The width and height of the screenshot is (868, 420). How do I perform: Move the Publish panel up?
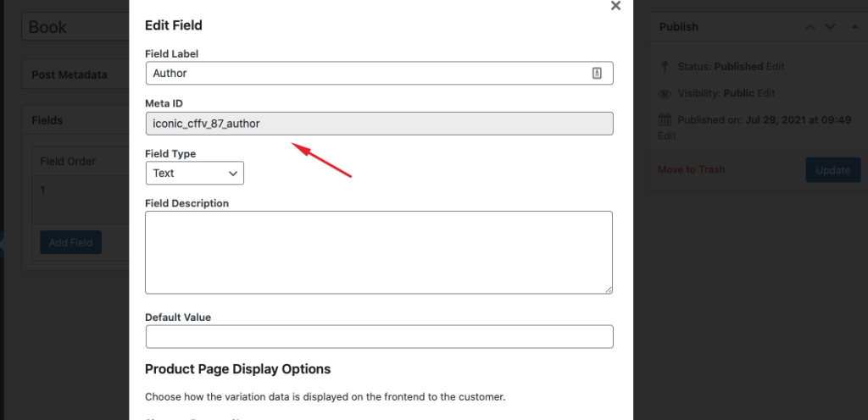pyautogui.click(x=810, y=27)
